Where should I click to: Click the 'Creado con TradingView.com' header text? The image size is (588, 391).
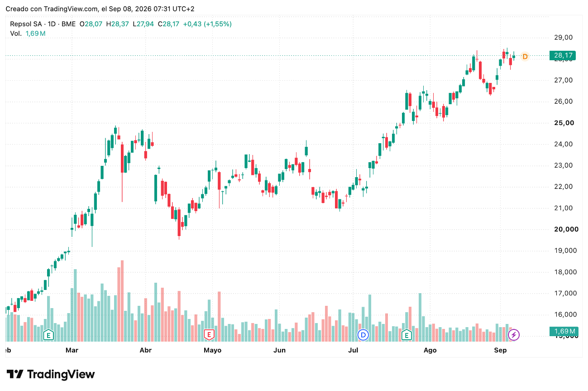pyautogui.click(x=53, y=9)
